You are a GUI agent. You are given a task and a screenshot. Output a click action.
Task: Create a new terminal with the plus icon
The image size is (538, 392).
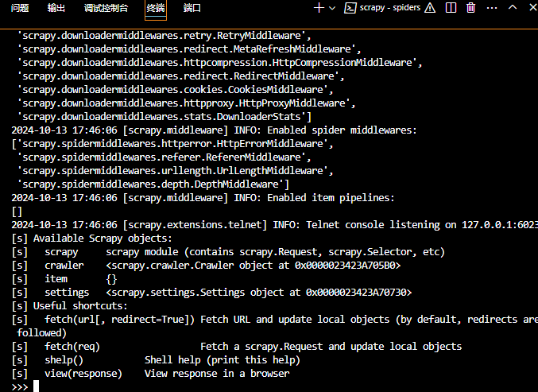pos(319,8)
